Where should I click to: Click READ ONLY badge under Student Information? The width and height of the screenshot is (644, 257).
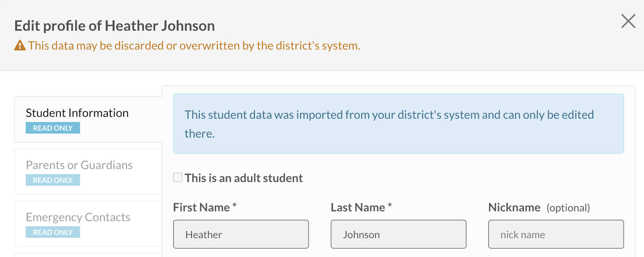click(x=53, y=128)
